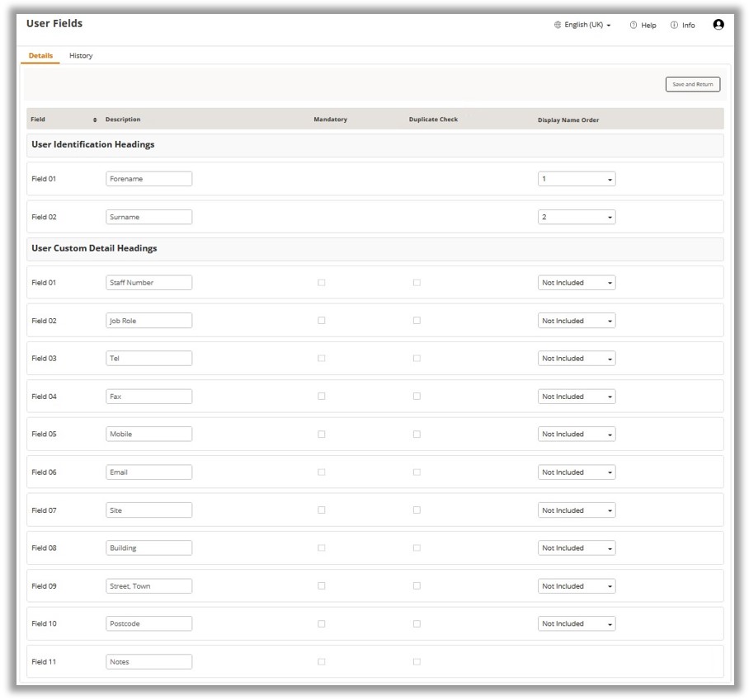Open Not Included dropdown for Mobile
The image size is (749, 700).
(576, 435)
